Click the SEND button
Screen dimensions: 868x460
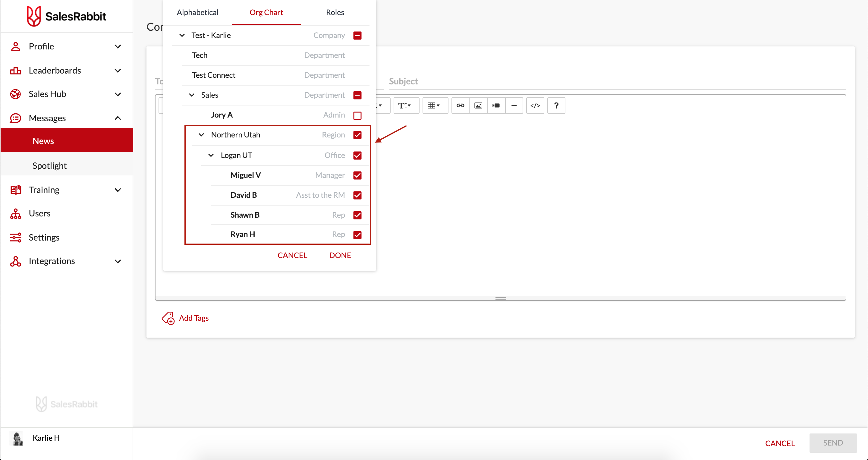pos(833,443)
